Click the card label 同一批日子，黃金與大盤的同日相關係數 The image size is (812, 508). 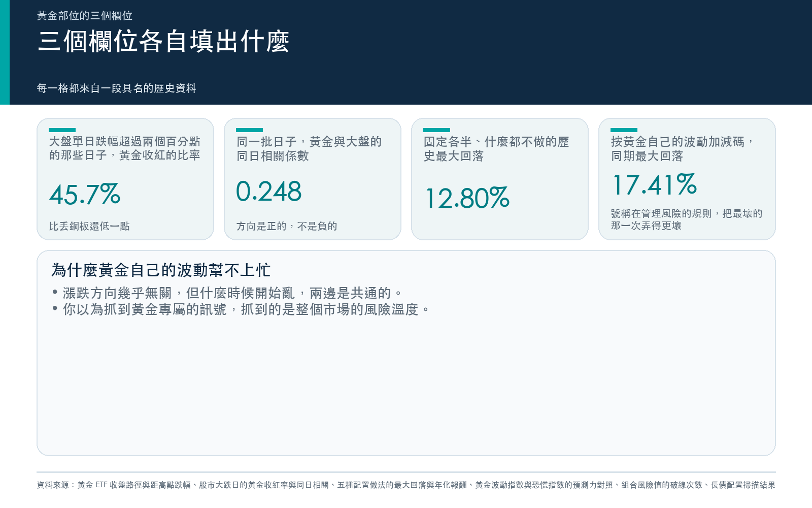tap(309, 149)
